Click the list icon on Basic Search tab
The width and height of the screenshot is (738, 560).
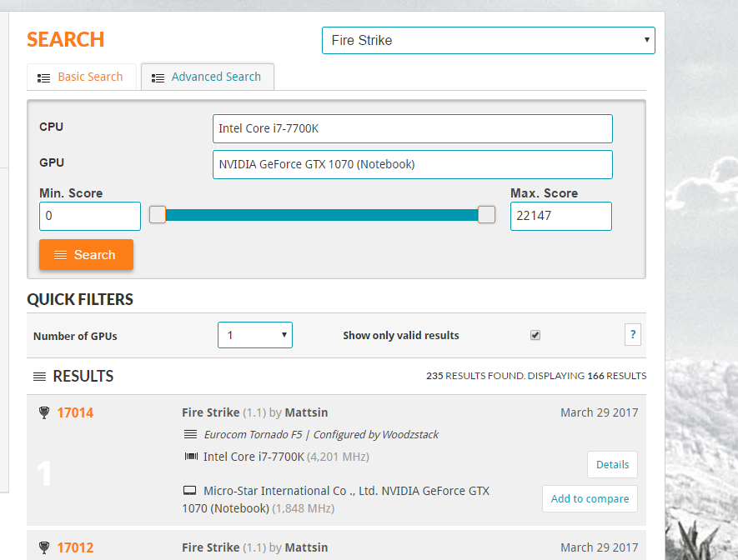[x=43, y=78]
